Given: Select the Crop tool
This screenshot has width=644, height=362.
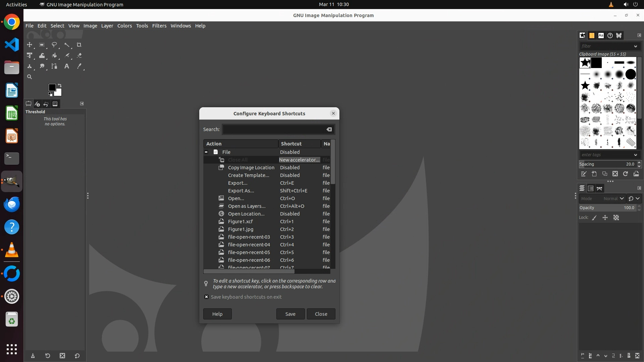Looking at the screenshot, I should pyautogui.click(x=79, y=45).
